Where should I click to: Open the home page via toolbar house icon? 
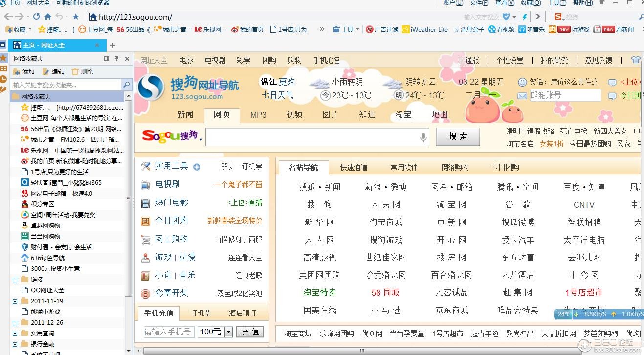pos(48,16)
